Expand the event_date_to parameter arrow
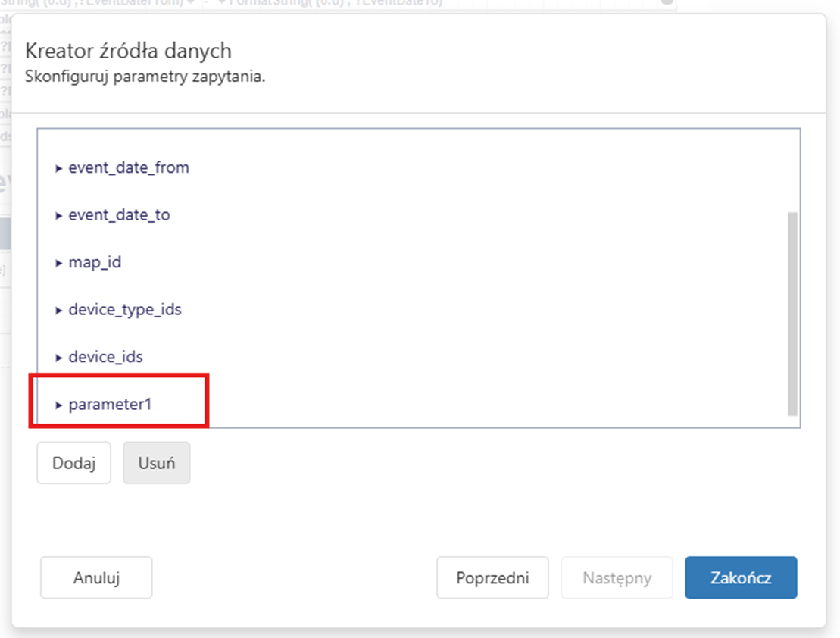This screenshot has width=840, height=638. tap(59, 216)
